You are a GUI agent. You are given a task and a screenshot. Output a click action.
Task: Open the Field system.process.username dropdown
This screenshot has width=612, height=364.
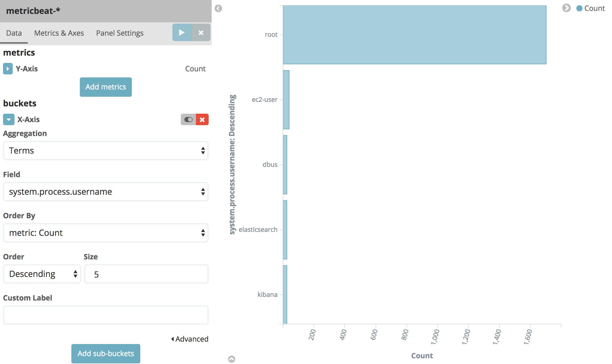pos(106,192)
